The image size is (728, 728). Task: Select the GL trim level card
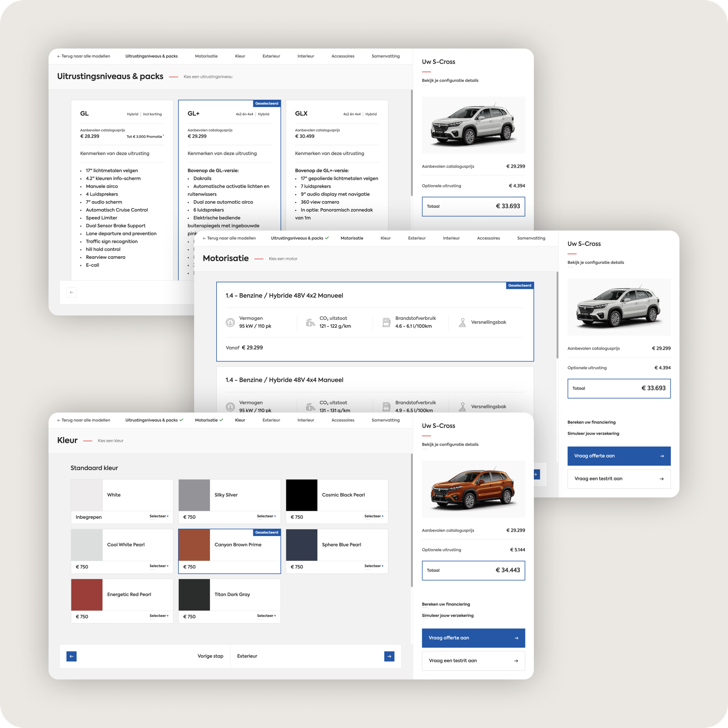pyautogui.click(x=122, y=190)
